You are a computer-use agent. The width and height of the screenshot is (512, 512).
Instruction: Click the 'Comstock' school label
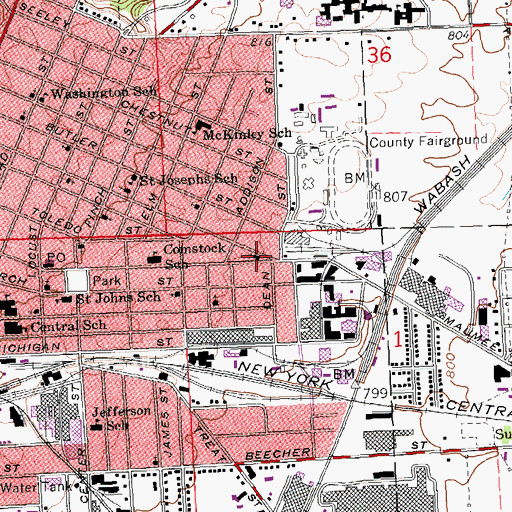tap(194, 249)
